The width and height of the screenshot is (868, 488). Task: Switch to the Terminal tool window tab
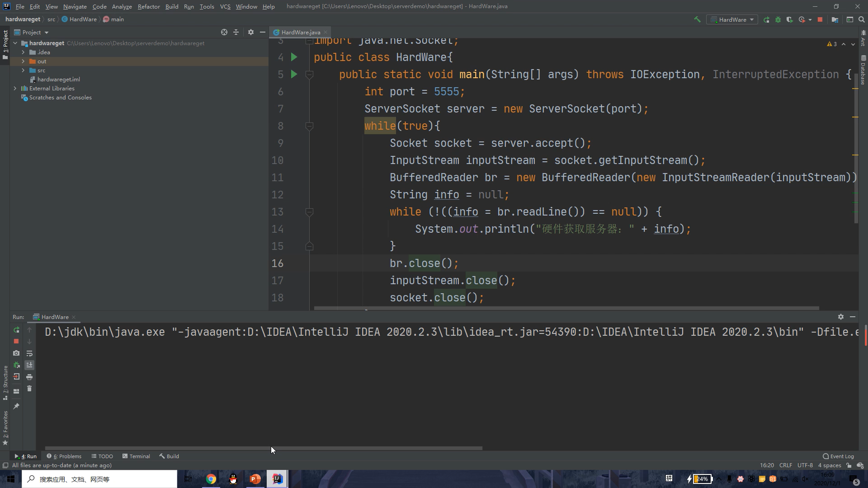tap(136, 456)
